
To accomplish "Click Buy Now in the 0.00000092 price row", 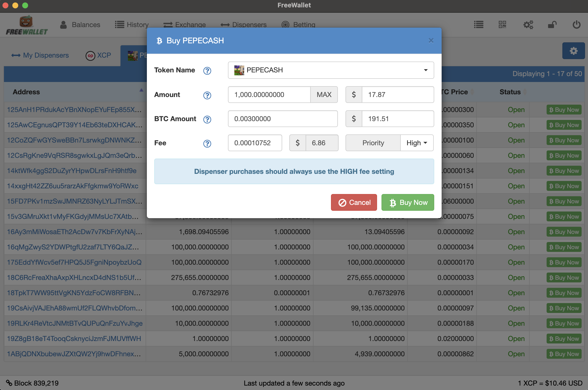I will click(x=564, y=232).
